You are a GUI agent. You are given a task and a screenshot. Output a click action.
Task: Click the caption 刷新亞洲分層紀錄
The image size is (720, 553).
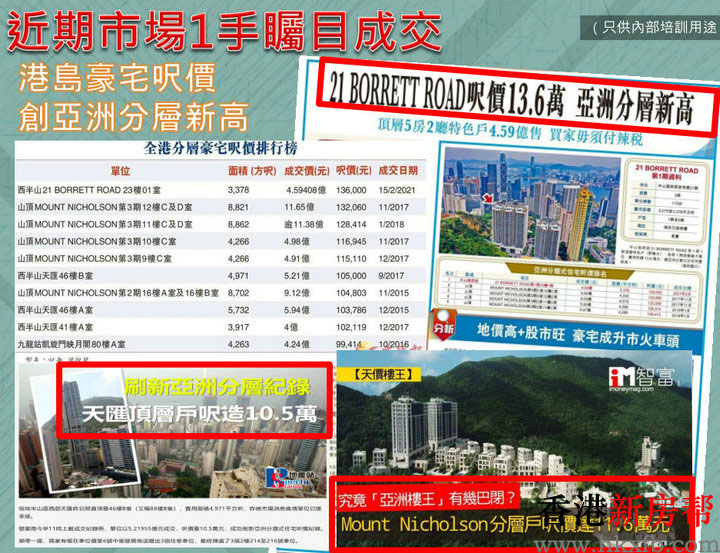[218, 387]
